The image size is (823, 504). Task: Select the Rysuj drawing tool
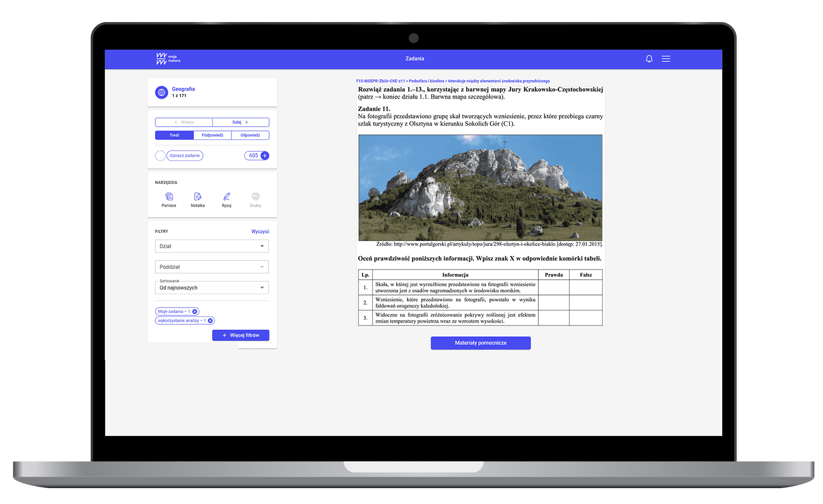(227, 197)
